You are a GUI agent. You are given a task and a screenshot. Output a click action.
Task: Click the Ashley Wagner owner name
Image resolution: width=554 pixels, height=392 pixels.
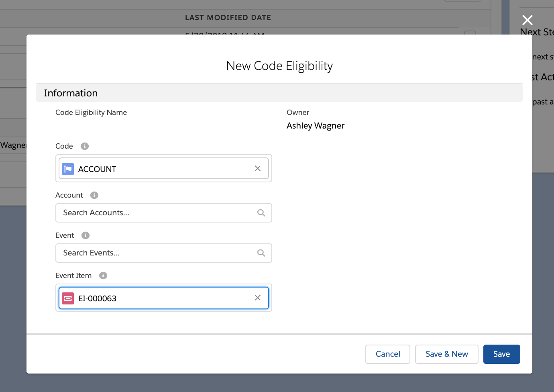[x=316, y=126]
